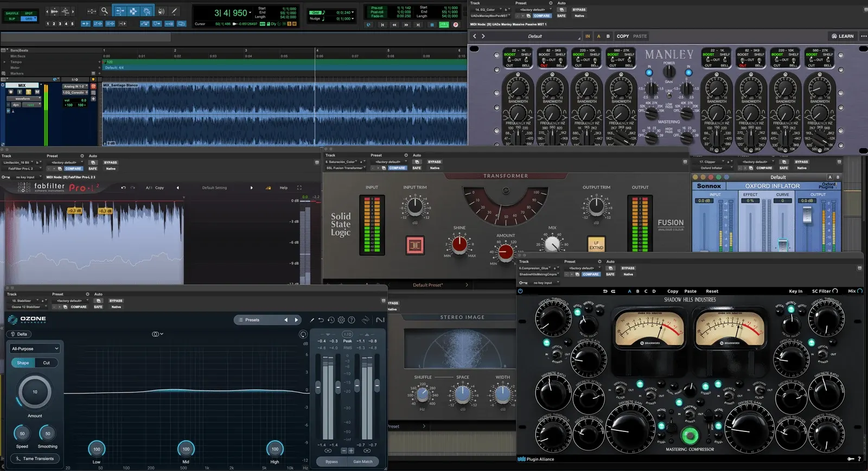868x471 pixels.
Task: Open the Ozone channel mode circles dropdown
Action: [x=158, y=334]
